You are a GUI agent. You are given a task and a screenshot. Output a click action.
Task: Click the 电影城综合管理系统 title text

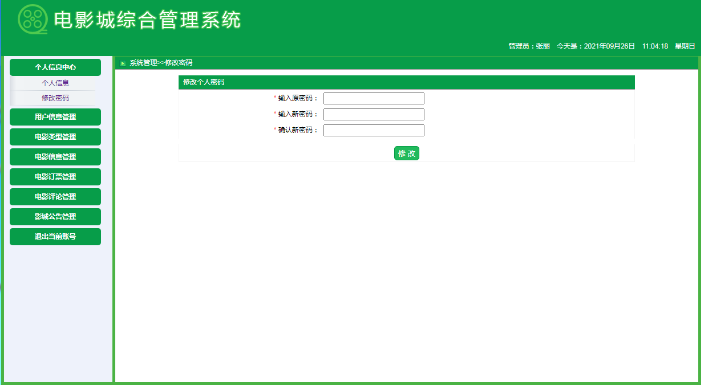pos(148,20)
